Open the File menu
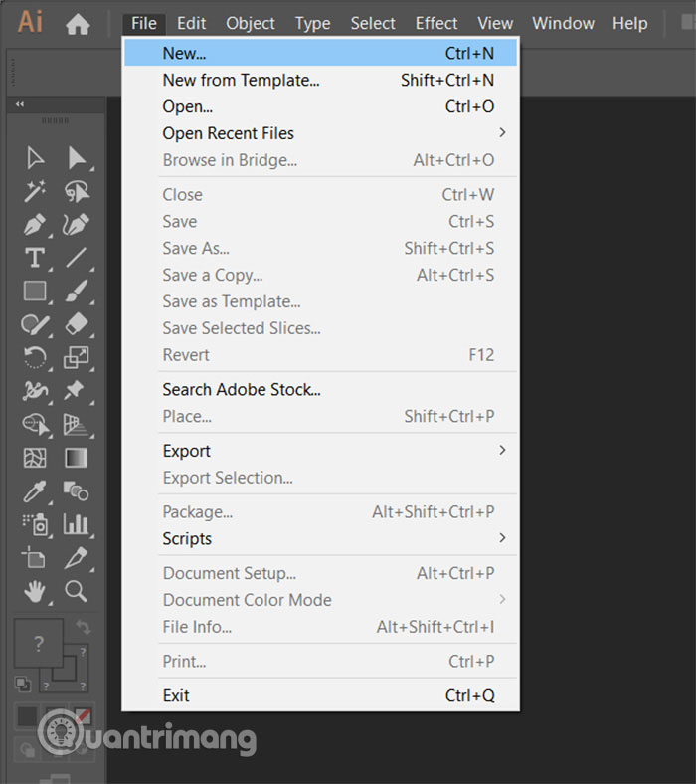Viewport: 696px width, 784px height. (x=144, y=23)
